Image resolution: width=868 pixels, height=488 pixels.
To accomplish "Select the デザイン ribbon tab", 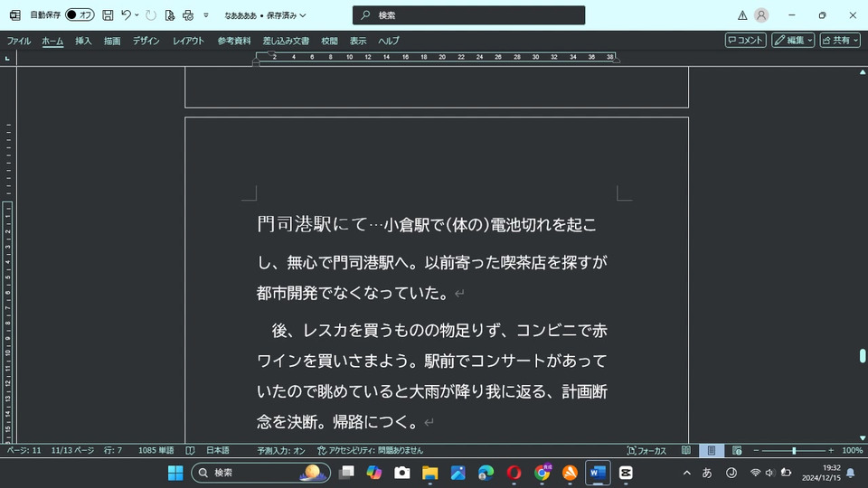I will (146, 41).
